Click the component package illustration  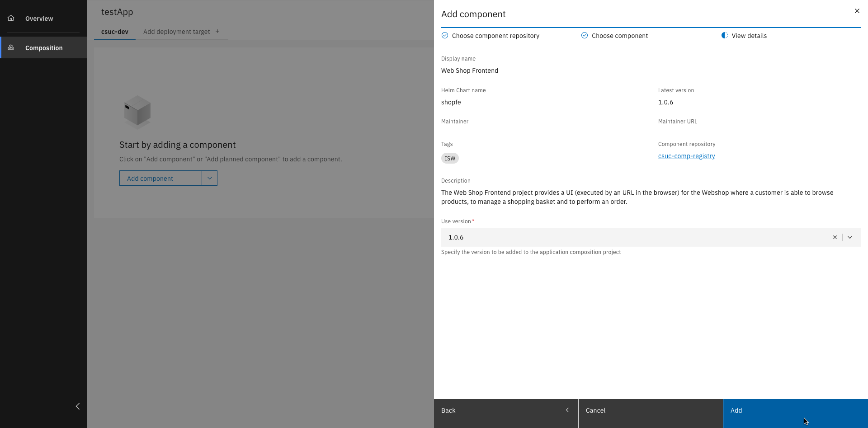click(x=137, y=112)
